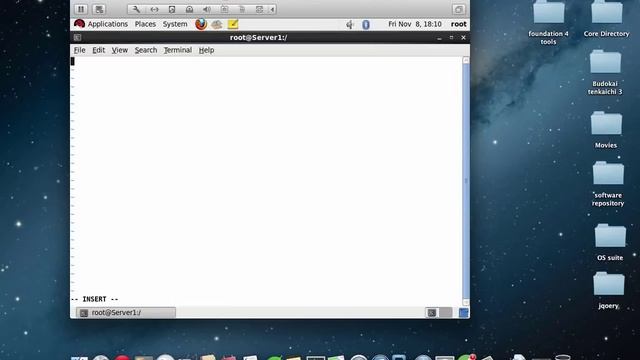Click the terminal scrollbar up arrow

click(466, 60)
